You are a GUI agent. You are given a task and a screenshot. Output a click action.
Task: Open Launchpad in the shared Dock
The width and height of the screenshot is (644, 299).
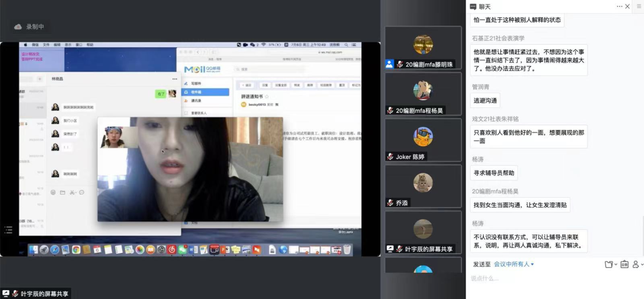point(44,249)
